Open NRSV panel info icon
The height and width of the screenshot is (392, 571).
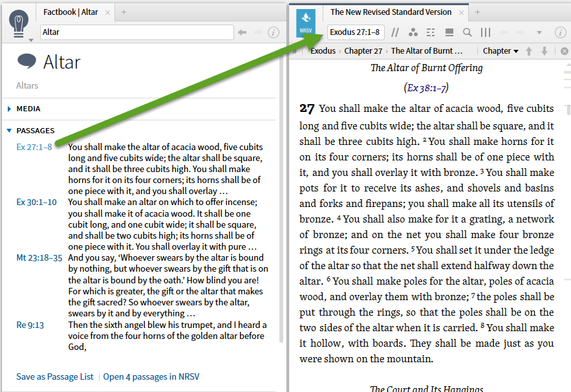(x=560, y=32)
